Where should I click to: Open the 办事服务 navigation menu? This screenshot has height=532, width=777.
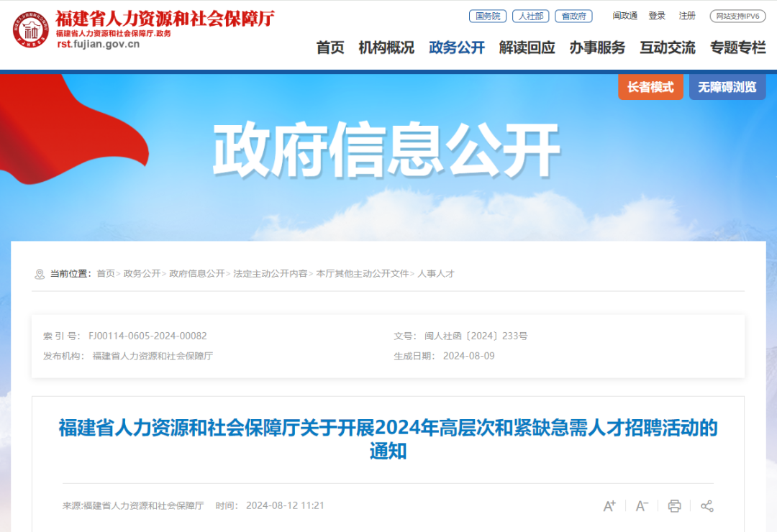597,47
